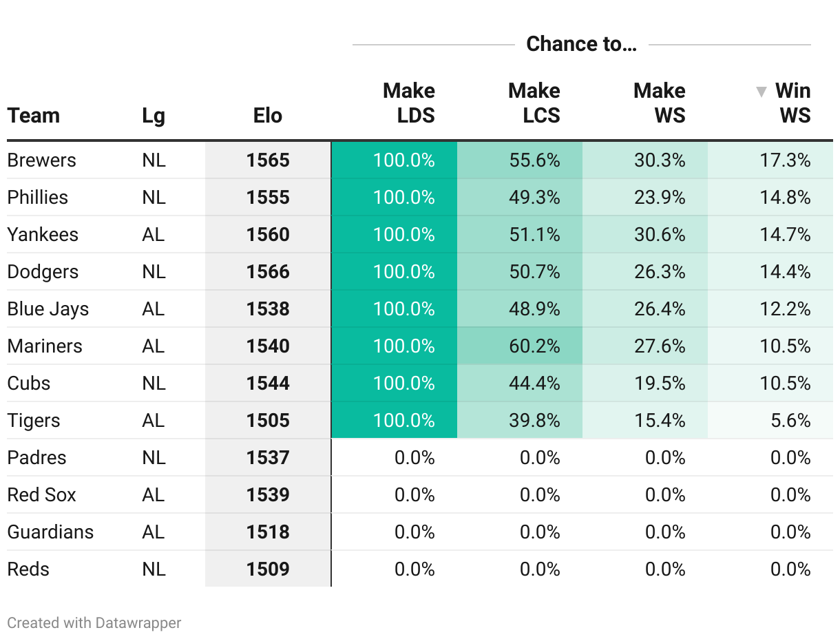Viewport: 840px width, 639px height.
Task: Select the Brewers team row
Action: [x=420, y=160]
